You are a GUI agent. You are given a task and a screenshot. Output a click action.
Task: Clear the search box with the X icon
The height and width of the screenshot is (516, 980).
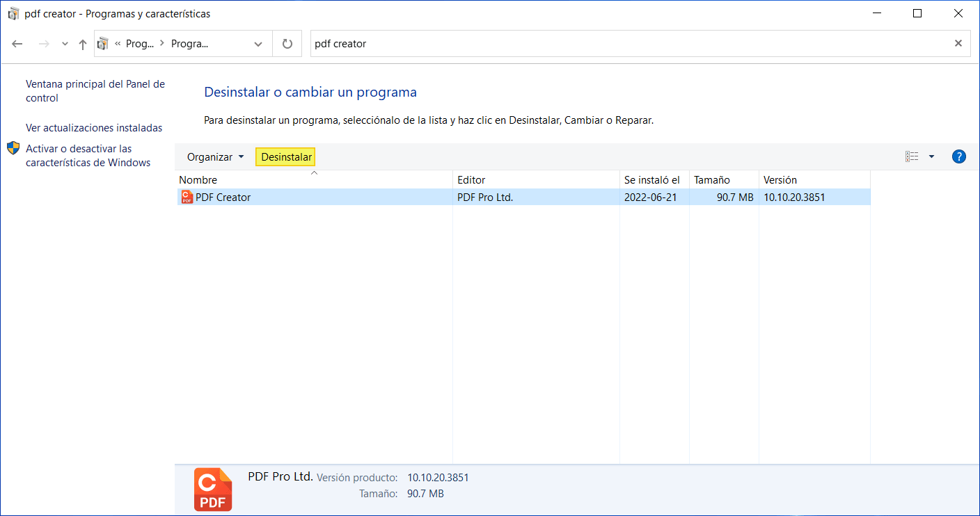(958, 43)
